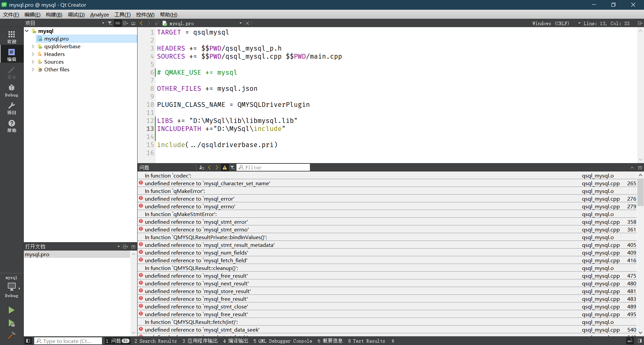
Task: Toggle synchronize with editor link icon
Action: click(118, 23)
